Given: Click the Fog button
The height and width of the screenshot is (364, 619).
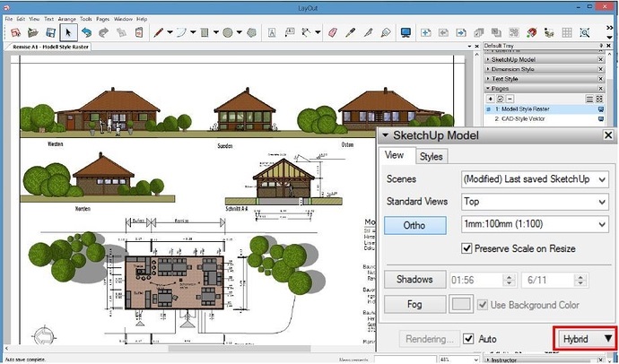Looking at the screenshot, I should tap(414, 305).
